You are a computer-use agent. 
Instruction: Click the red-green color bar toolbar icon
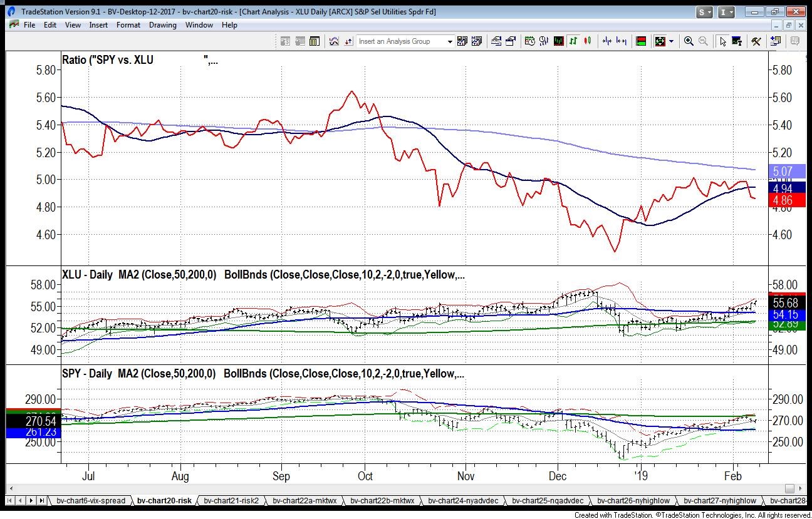point(640,41)
